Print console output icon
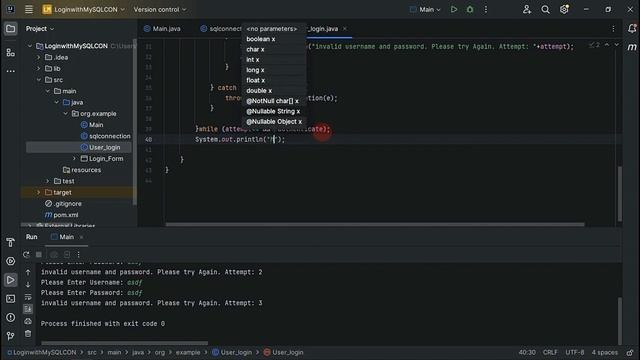Image resolution: width=640 pixels, height=360 pixels. (28, 321)
